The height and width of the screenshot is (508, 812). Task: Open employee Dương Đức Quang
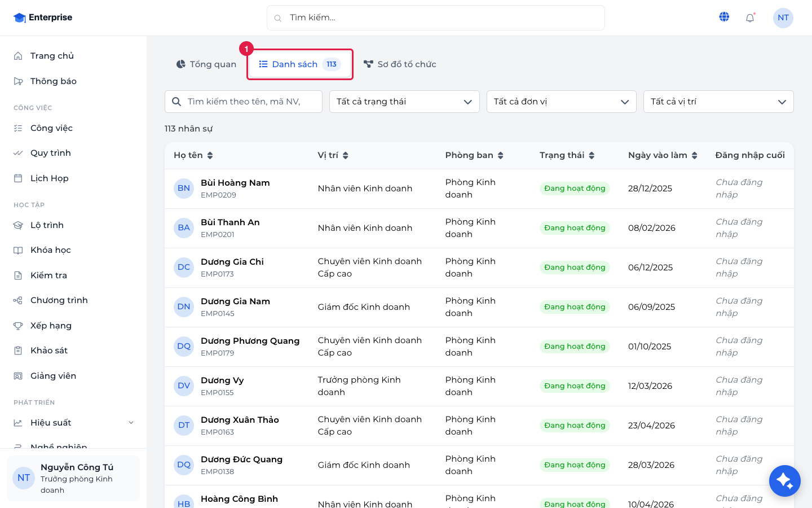[x=241, y=459]
